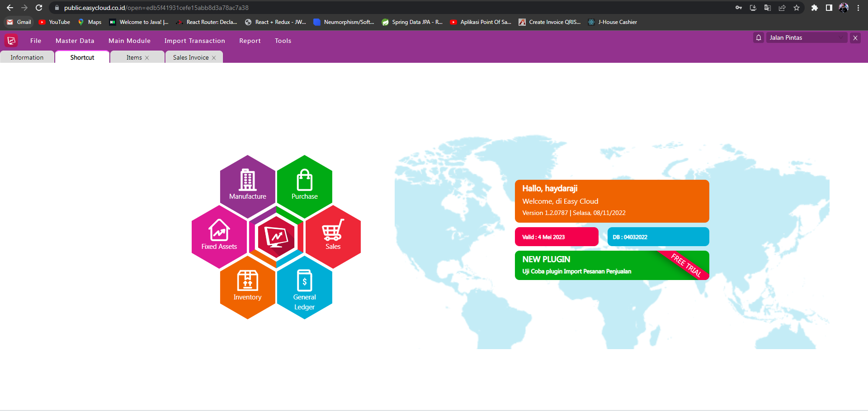Open the Manufacture hexagon module
The image size is (868, 411).
coord(247,185)
